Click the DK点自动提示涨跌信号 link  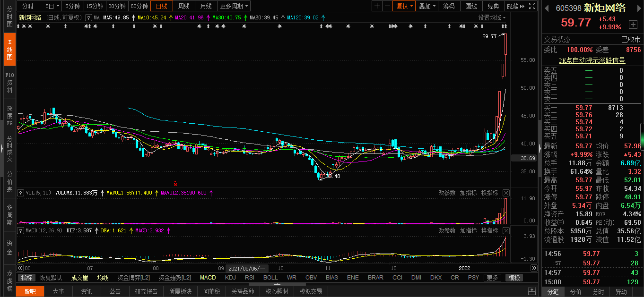pos(592,60)
